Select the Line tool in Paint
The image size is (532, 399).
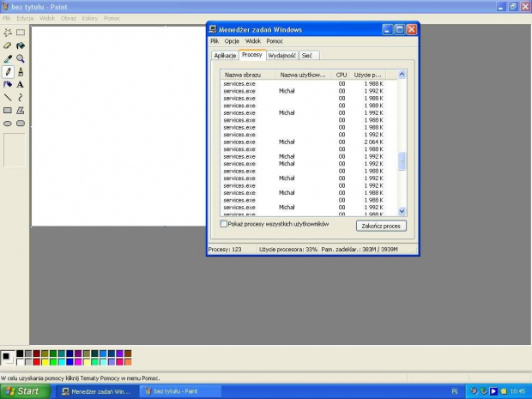click(8, 98)
